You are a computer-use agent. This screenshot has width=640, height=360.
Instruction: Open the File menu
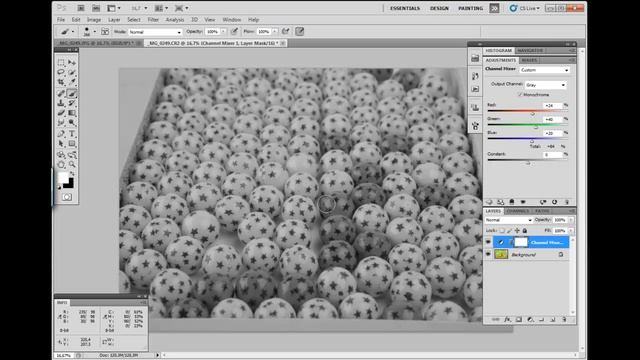tap(61, 20)
